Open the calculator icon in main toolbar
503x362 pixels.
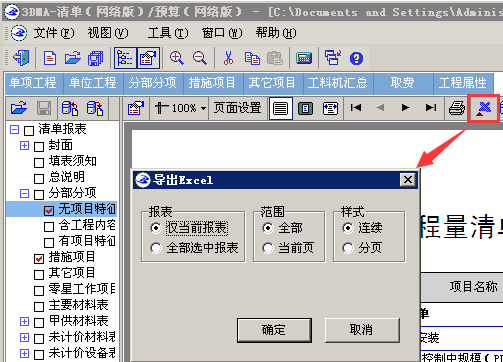(304, 58)
